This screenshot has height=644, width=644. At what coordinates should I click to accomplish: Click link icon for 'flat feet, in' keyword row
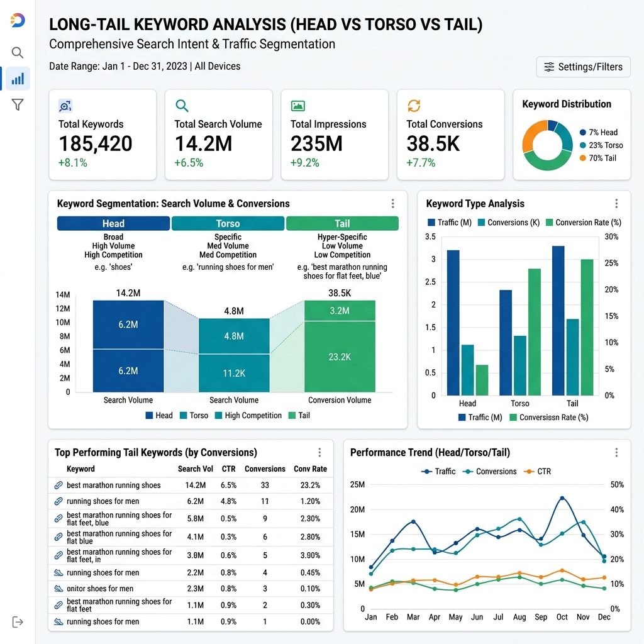tap(58, 555)
